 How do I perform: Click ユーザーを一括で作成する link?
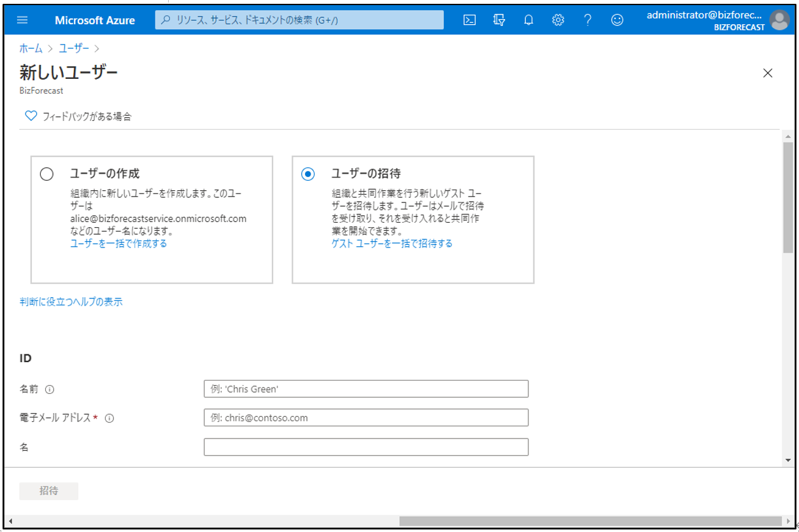pyautogui.click(x=118, y=244)
